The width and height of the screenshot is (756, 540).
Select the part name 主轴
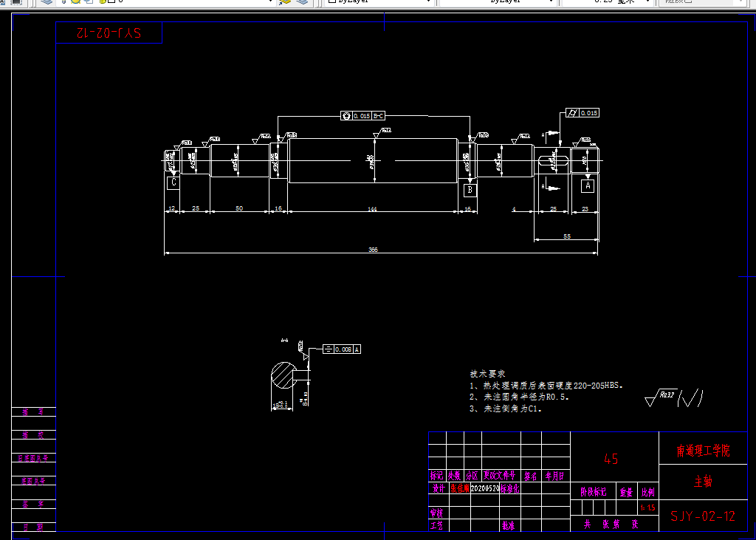coord(703,481)
